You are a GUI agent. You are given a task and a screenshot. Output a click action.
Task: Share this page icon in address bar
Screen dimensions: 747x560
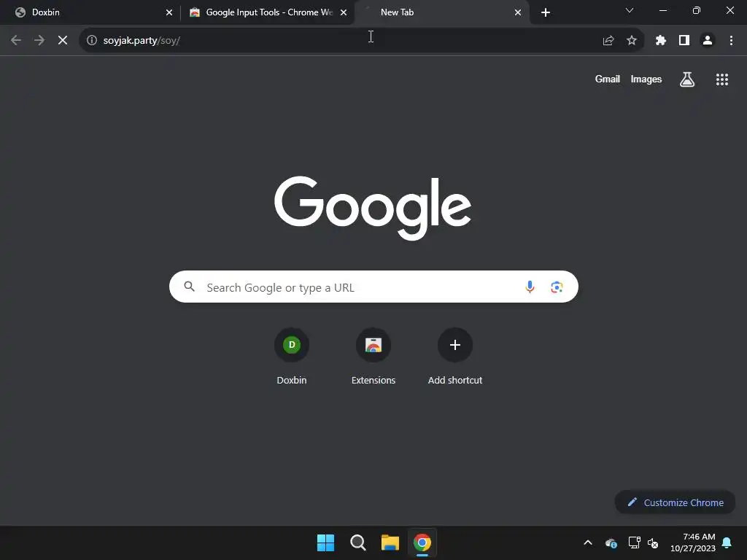pos(608,41)
